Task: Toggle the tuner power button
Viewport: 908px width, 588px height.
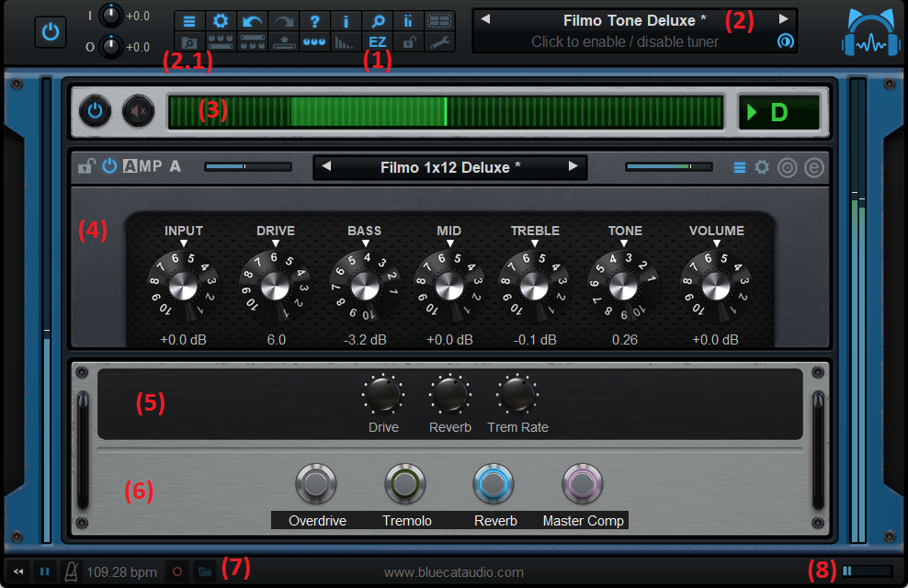Action: tap(95, 110)
